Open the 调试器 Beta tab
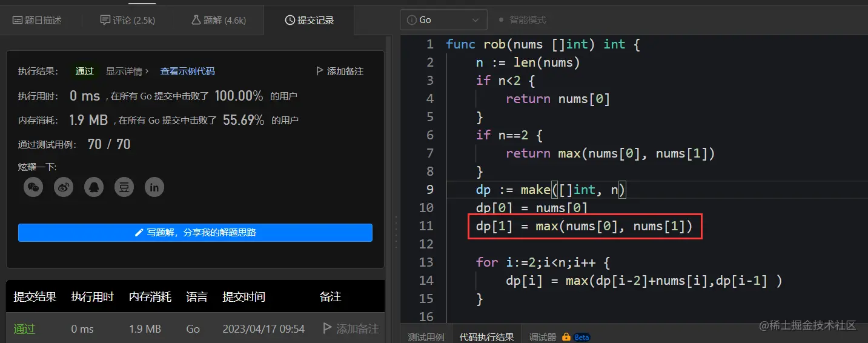 click(560, 337)
